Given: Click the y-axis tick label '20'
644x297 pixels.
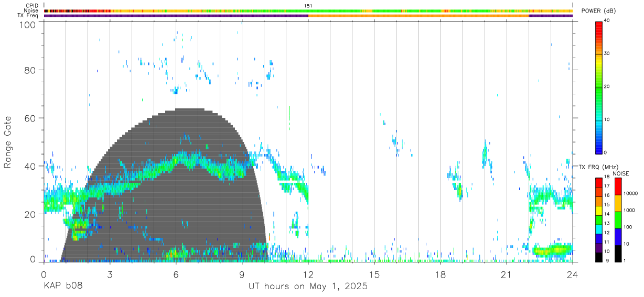Looking at the screenshot, I should (30, 214).
